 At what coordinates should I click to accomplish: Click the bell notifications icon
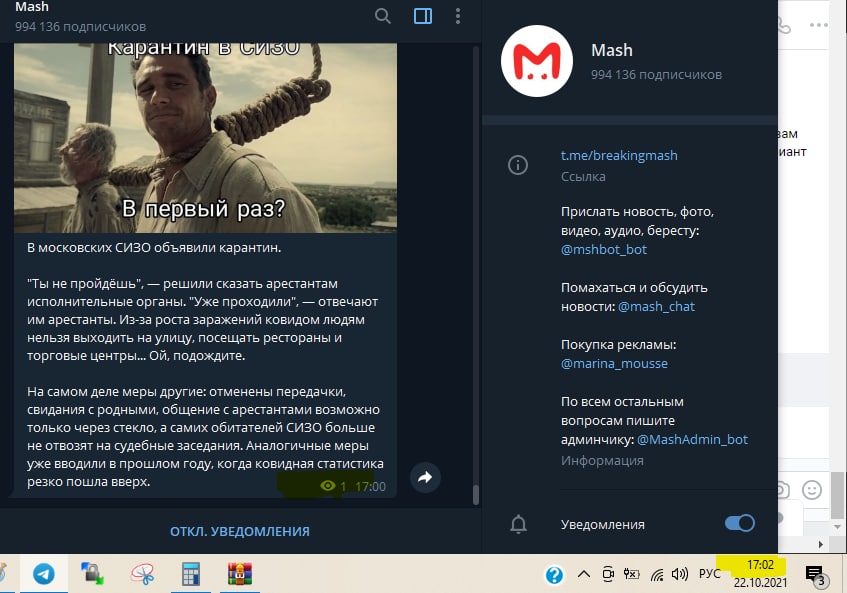pos(518,524)
